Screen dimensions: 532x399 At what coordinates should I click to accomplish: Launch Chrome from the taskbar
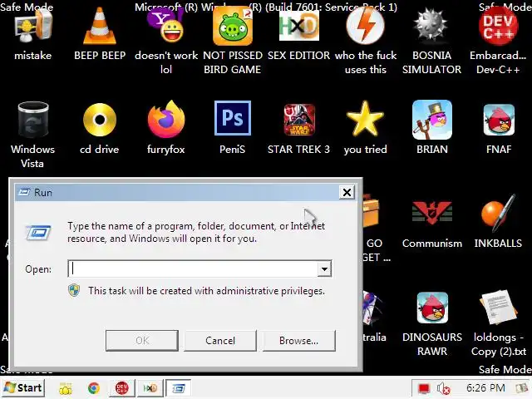click(94, 388)
